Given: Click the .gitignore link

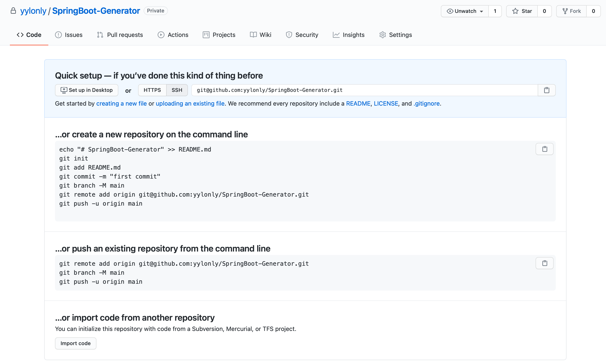Looking at the screenshot, I should (x=427, y=103).
